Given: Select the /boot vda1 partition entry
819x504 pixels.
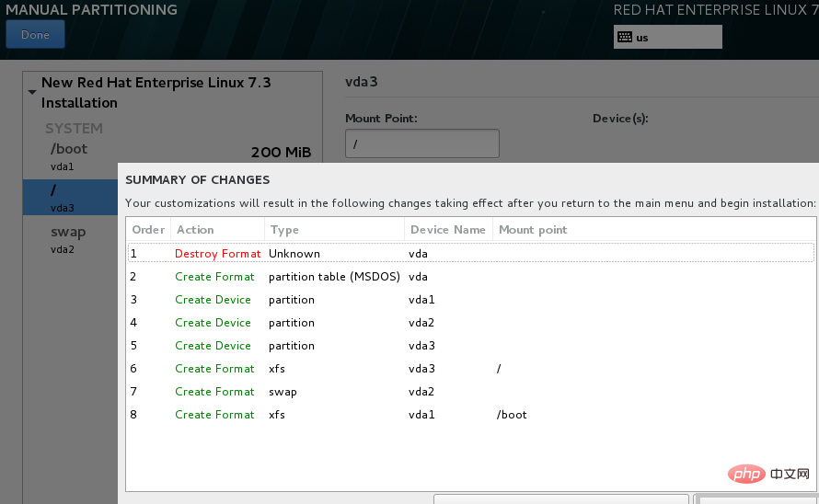Looking at the screenshot, I should pyautogui.click(x=172, y=157).
